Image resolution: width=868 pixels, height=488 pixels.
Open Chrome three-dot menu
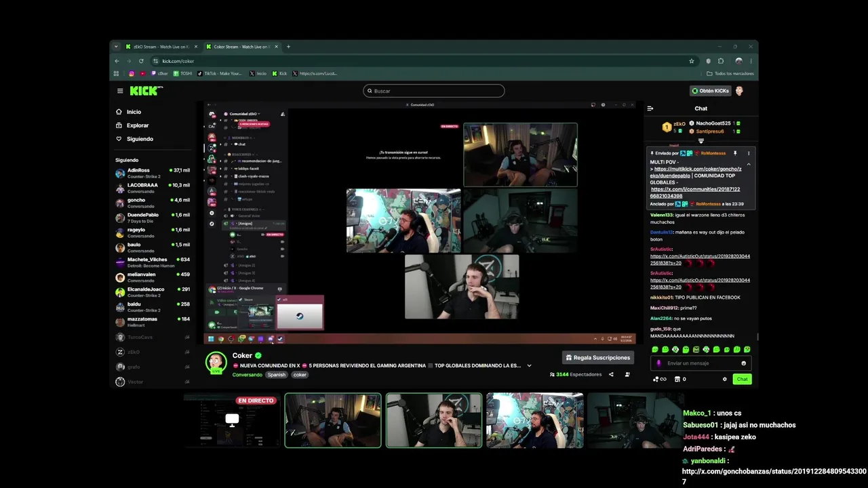751,61
